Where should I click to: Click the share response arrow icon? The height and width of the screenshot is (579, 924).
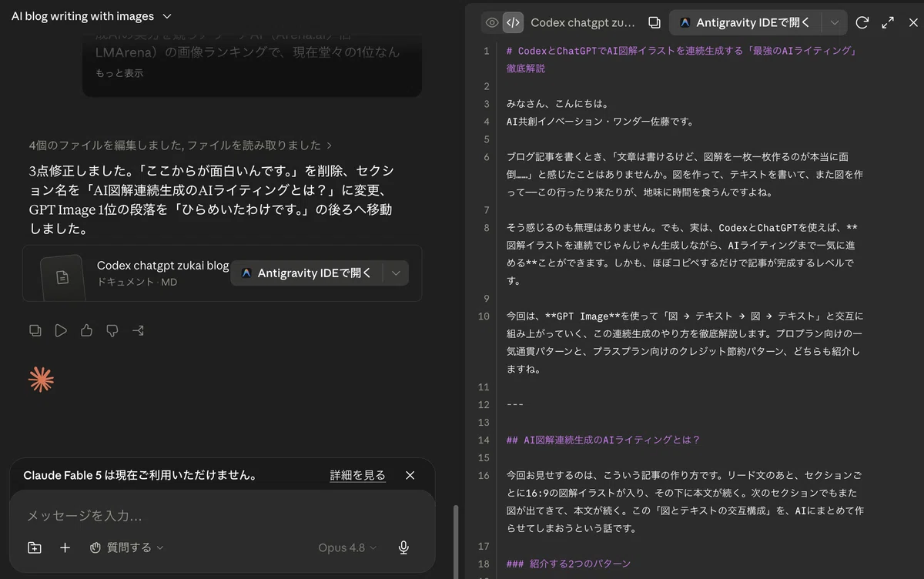pyautogui.click(x=138, y=330)
